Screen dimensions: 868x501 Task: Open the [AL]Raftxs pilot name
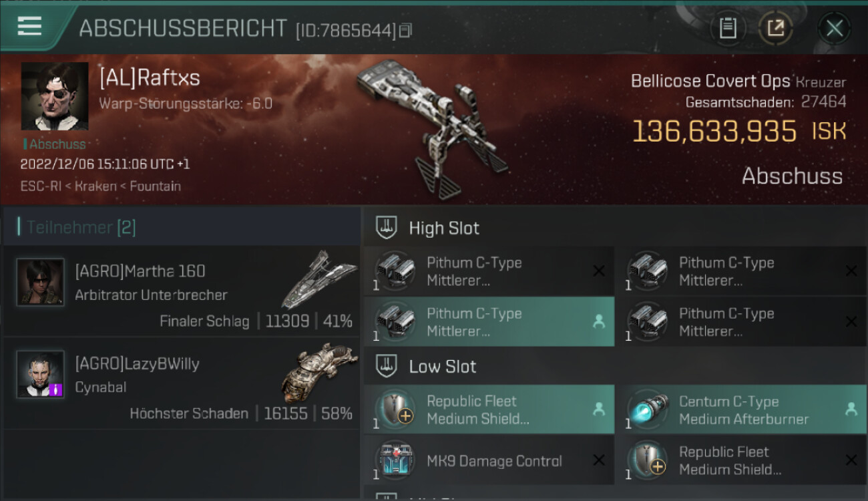(150, 77)
